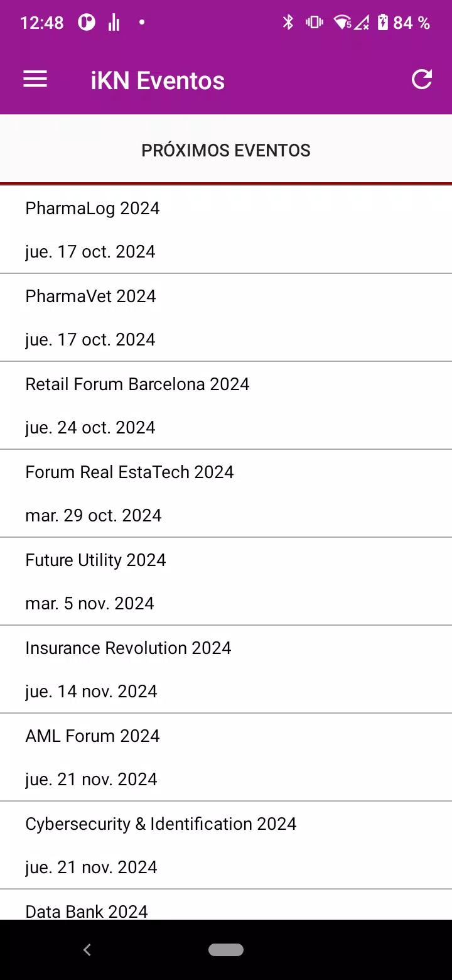Open the hamburger navigation menu
Screen dimensions: 452x980
point(35,80)
